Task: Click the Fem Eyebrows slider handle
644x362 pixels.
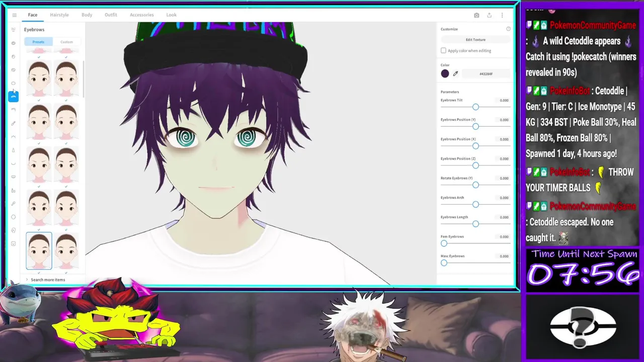Action: (444, 243)
